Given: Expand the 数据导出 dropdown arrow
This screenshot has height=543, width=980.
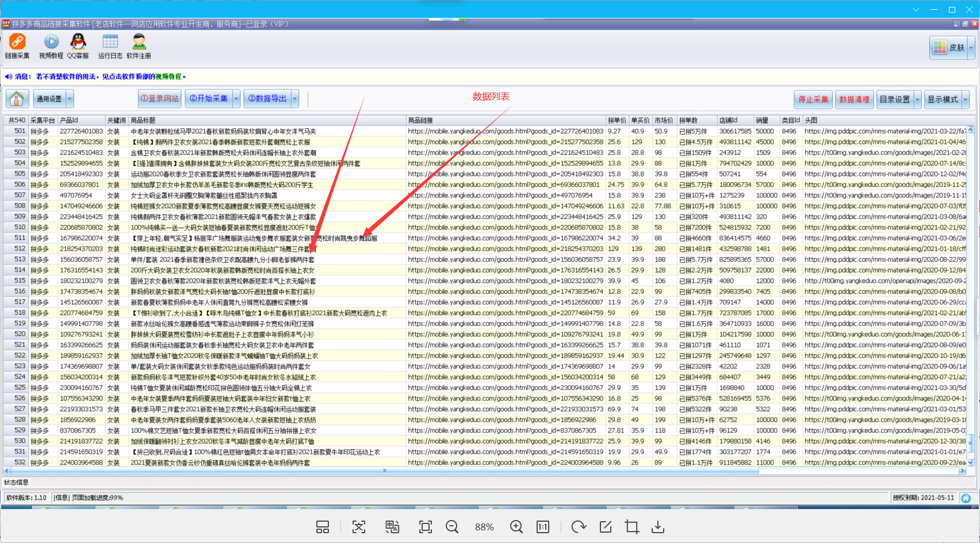Looking at the screenshot, I should pos(295,99).
